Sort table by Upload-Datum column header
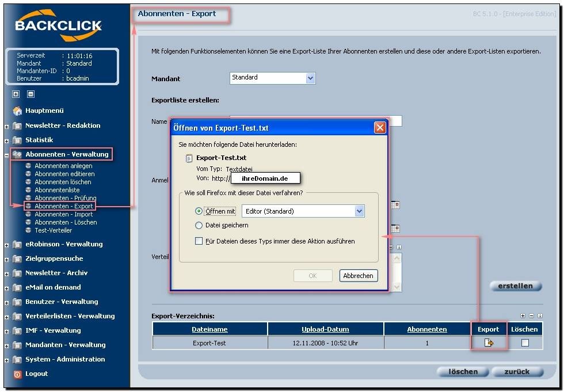 [x=325, y=329]
